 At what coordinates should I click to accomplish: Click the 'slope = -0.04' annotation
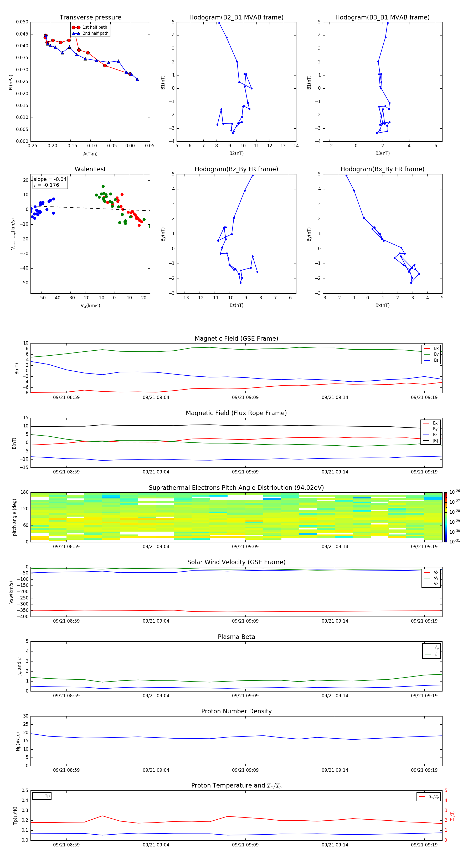point(50,179)
